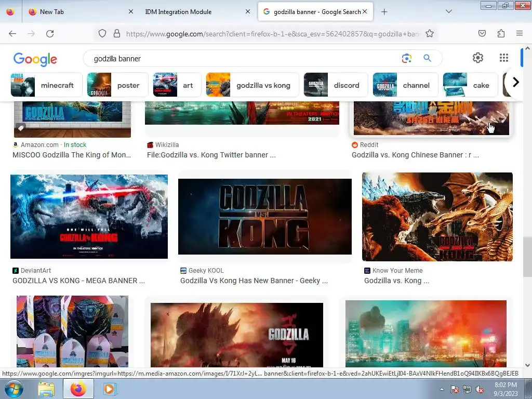Show hidden system tray icons

[442, 390]
